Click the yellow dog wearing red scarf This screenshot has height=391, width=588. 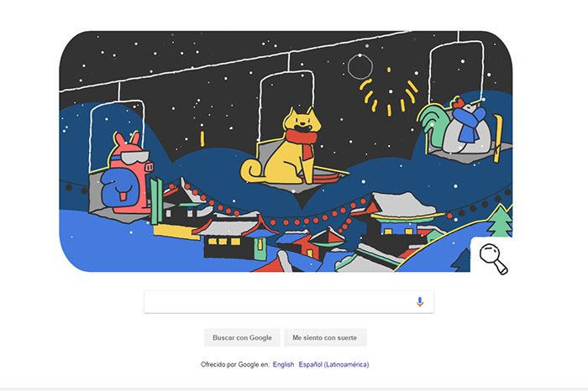coord(283,146)
